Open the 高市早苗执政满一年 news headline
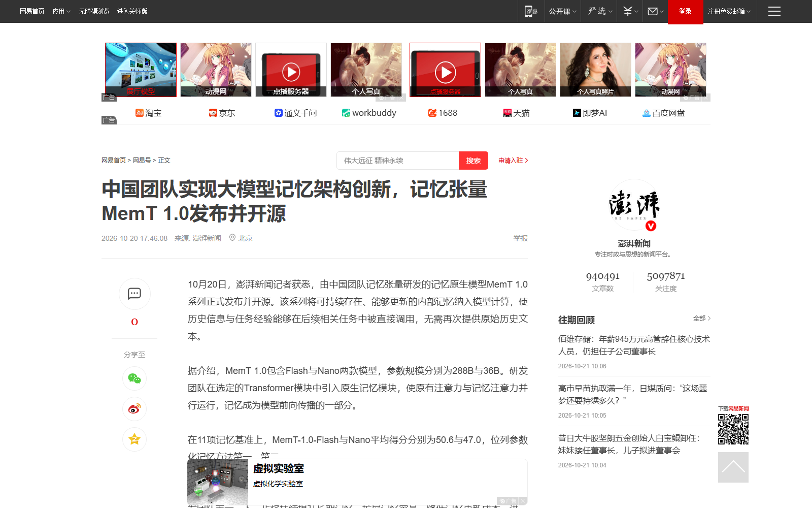This screenshot has height=508, width=812. (x=633, y=394)
